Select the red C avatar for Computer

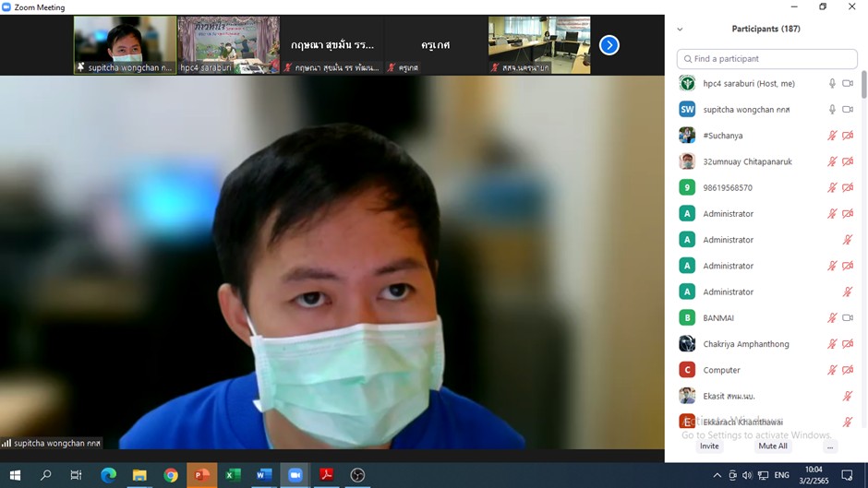[x=687, y=369]
